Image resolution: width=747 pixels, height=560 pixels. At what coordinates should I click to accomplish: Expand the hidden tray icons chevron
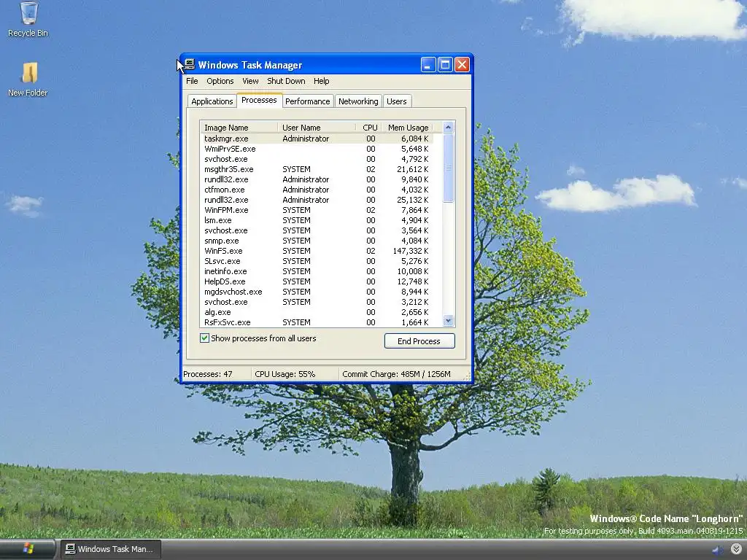tap(736, 549)
